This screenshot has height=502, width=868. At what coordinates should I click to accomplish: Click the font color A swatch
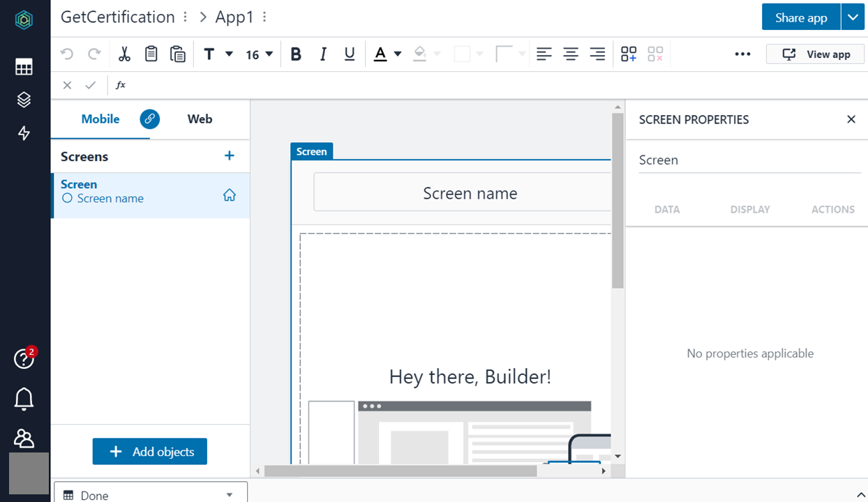(x=380, y=54)
